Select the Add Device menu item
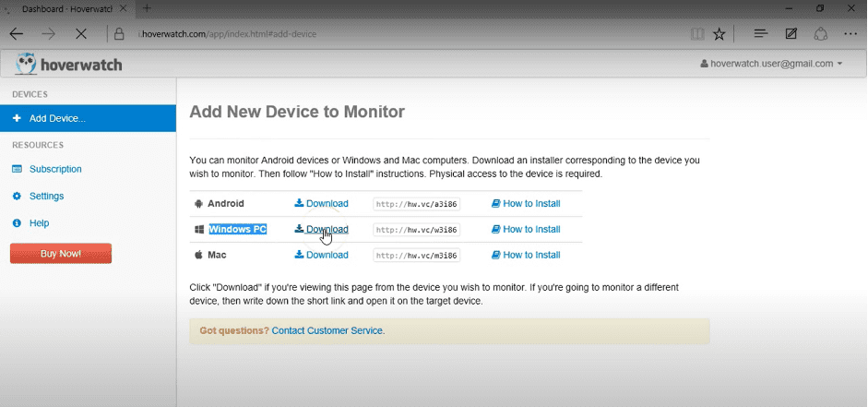Image resolution: width=868 pixels, height=407 pixels. tap(88, 118)
